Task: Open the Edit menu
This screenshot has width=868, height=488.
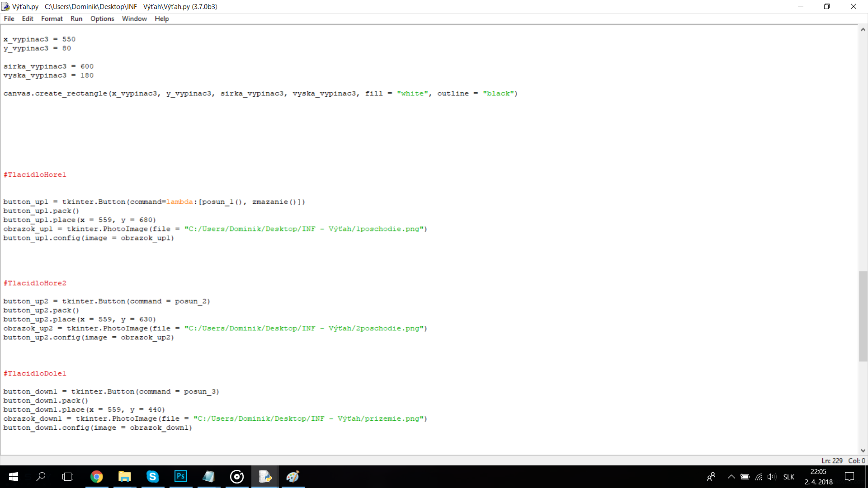Action: (x=28, y=19)
